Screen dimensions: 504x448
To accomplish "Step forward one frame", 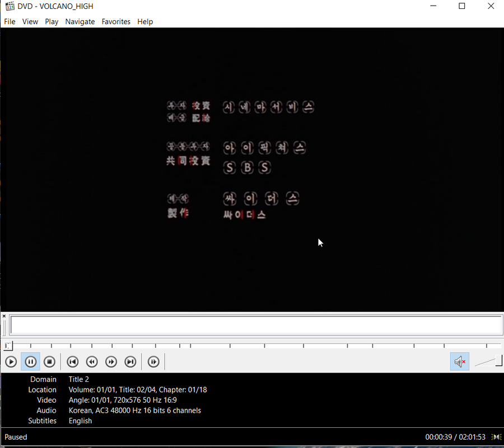I will [153, 362].
